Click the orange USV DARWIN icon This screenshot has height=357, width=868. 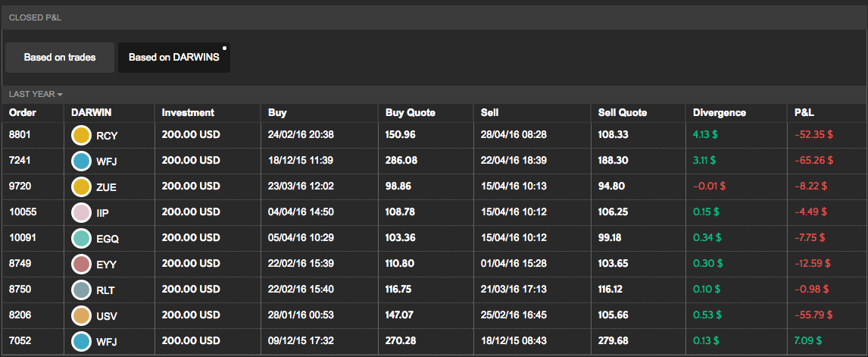(x=81, y=316)
